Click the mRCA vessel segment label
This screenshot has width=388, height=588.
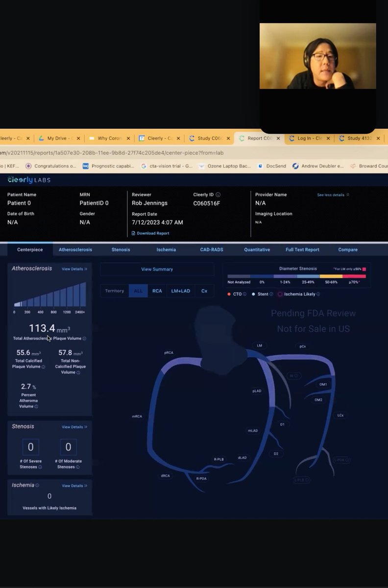pyautogui.click(x=137, y=416)
